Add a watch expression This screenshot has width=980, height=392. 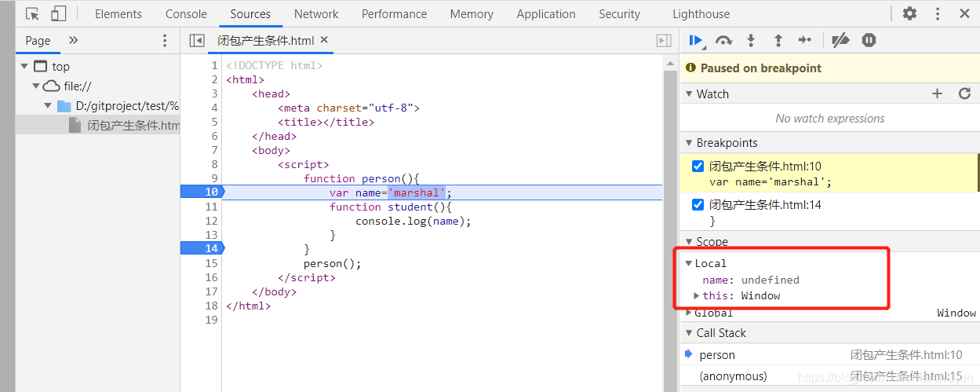[x=937, y=93]
